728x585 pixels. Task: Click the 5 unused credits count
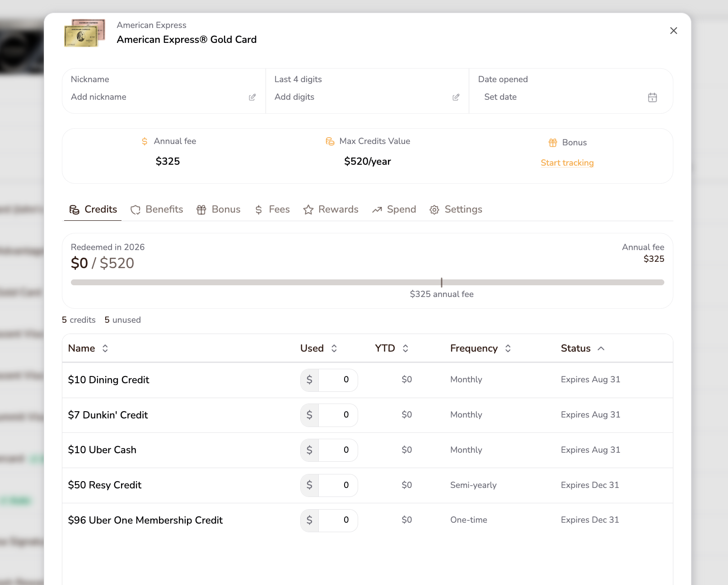pyautogui.click(x=123, y=320)
